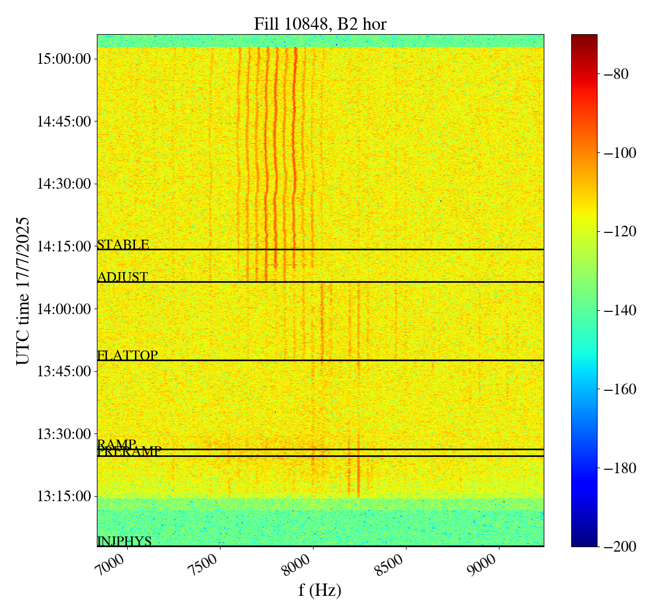
Task: Click the 15:00:00 time tick label
Action: point(64,59)
